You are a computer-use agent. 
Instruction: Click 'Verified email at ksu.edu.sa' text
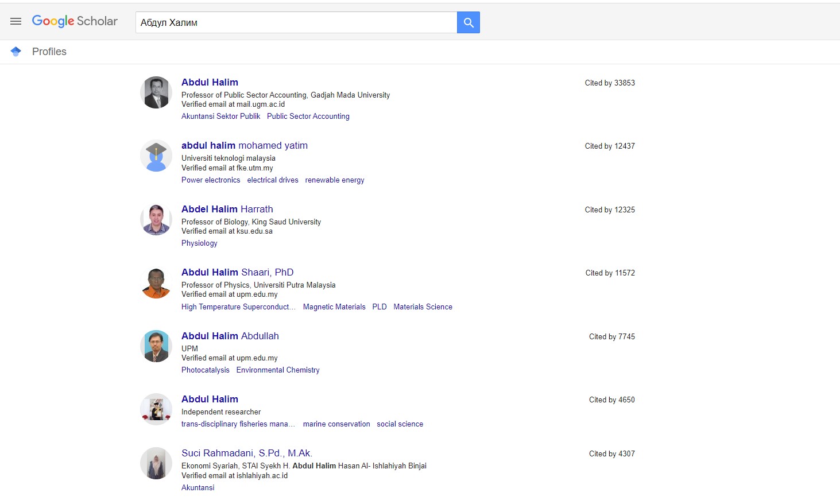[227, 231]
